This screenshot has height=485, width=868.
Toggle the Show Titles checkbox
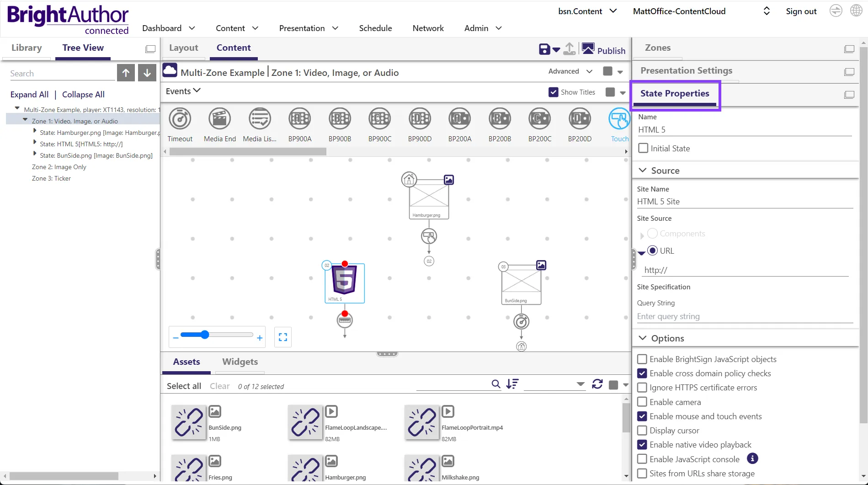coord(554,92)
